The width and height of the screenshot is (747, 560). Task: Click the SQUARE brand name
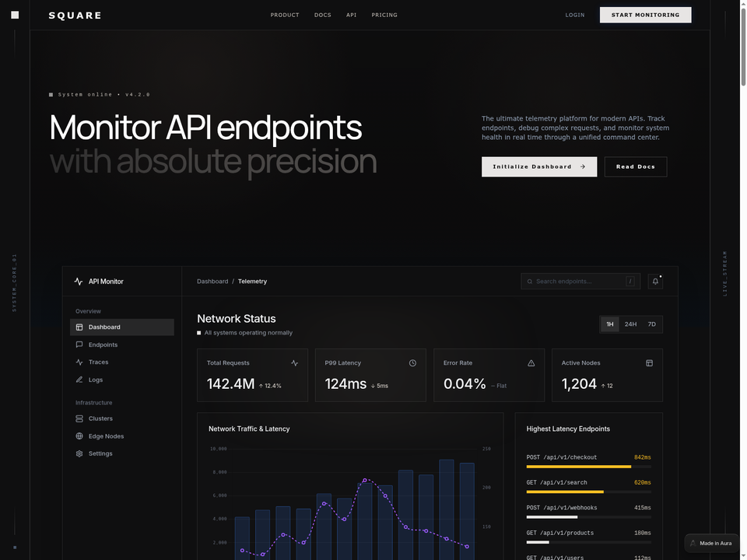[75, 16]
